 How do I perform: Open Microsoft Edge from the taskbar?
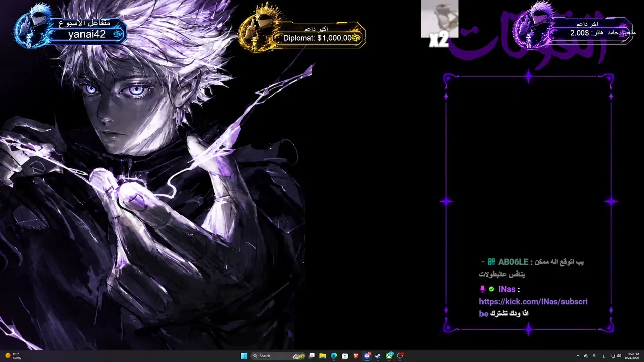tap(334, 356)
